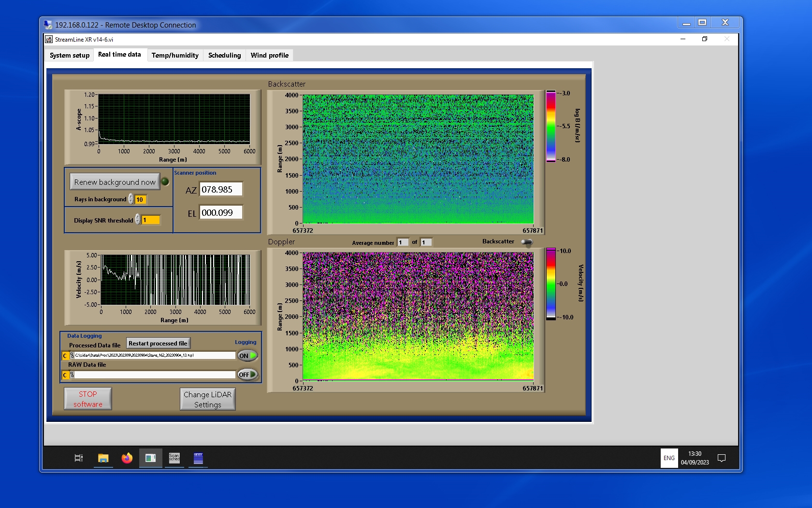This screenshot has height=508, width=812.
Task: Turn on RAW data logging switch
Action: tap(247, 374)
